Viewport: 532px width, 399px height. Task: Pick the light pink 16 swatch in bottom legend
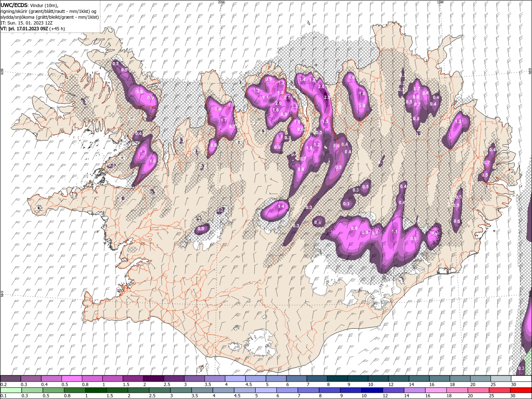(436, 390)
